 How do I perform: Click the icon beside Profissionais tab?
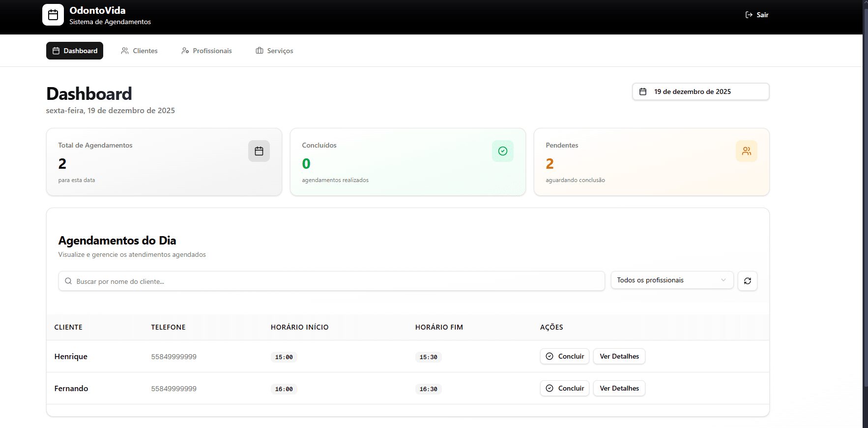pyautogui.click(x=185, y=51)
